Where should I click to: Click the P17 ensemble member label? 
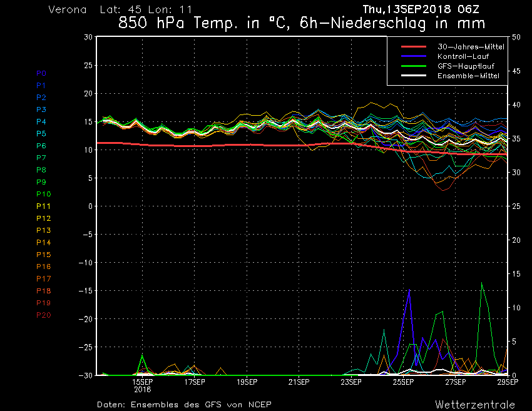coord(43,278)
